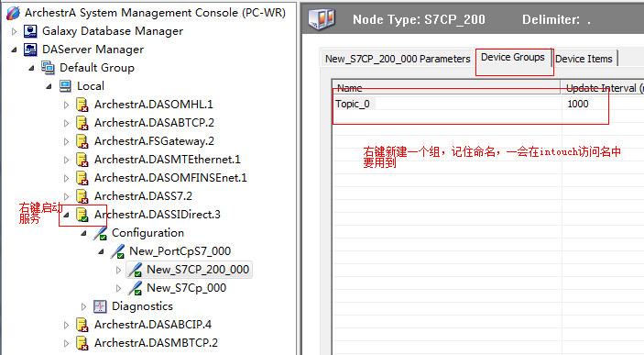Select the ArchestrA.DASMBTCP.2 server entry
644x355 pixels.
coord(156,343)
